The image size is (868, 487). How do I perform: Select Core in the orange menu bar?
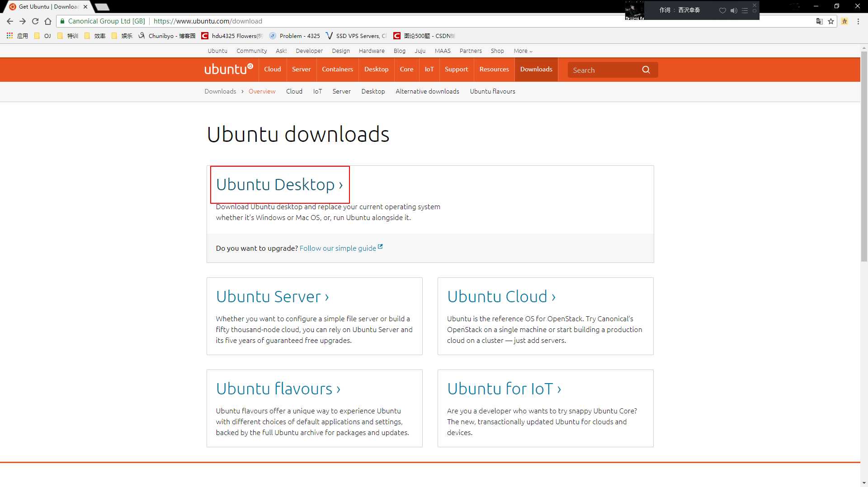coord(406,69)
